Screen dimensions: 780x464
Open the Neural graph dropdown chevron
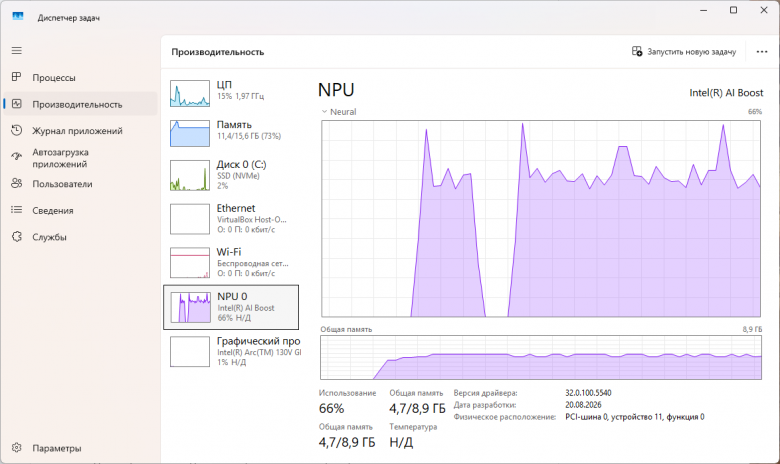[324, 112]
